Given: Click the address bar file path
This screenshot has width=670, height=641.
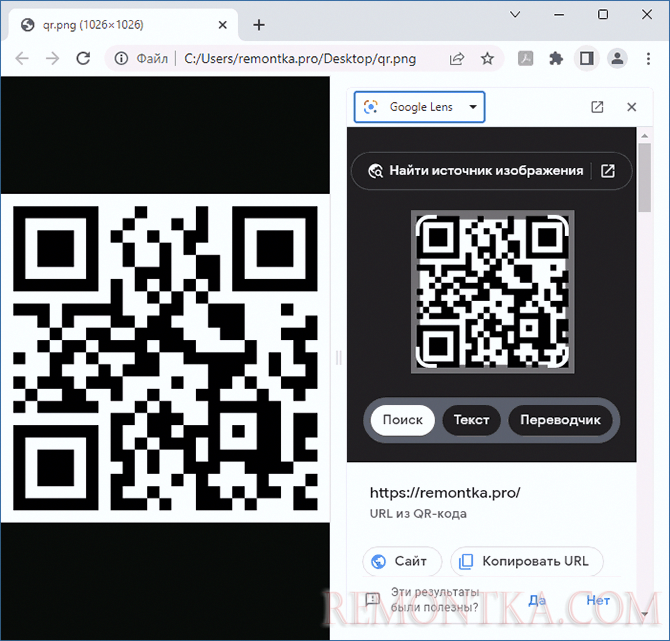Looking at the screenshot, I should point(300,58).
